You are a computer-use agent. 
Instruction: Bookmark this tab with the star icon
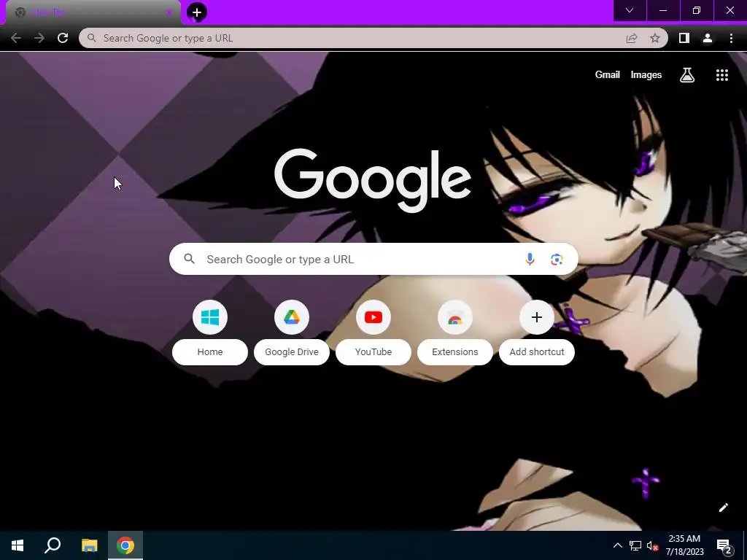[x=655, y=38]
